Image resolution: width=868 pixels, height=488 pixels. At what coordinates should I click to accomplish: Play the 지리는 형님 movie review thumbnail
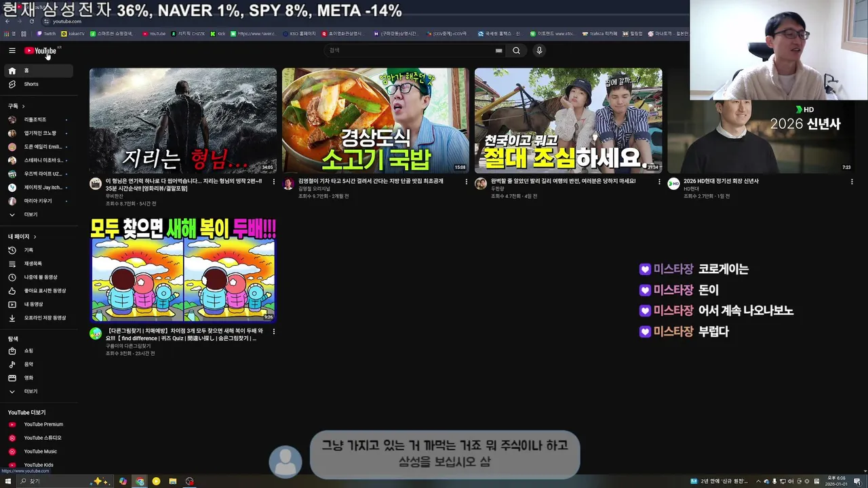pos(183,121)
